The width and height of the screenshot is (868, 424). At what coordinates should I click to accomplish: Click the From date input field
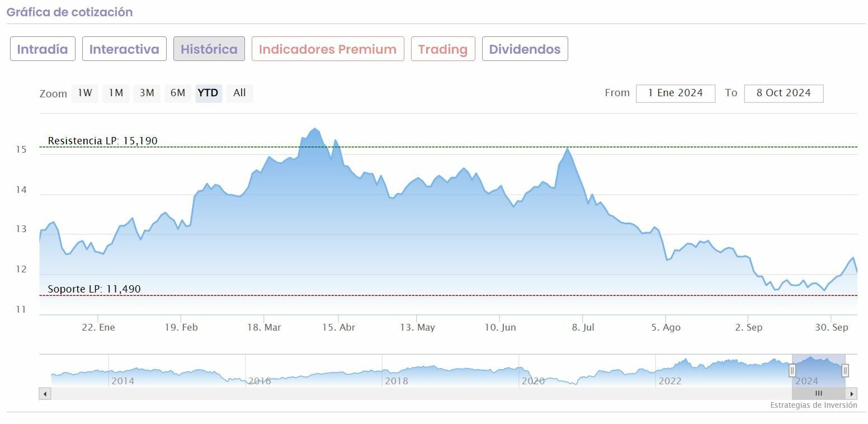point(676,93)
